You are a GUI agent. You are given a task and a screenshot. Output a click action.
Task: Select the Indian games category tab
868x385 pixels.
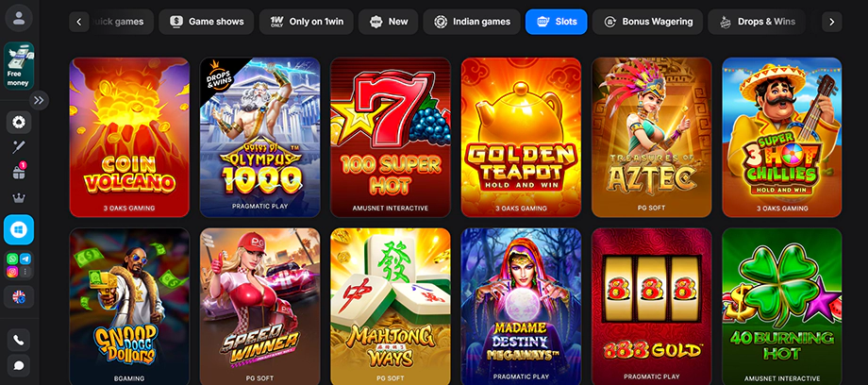(472, 22)
